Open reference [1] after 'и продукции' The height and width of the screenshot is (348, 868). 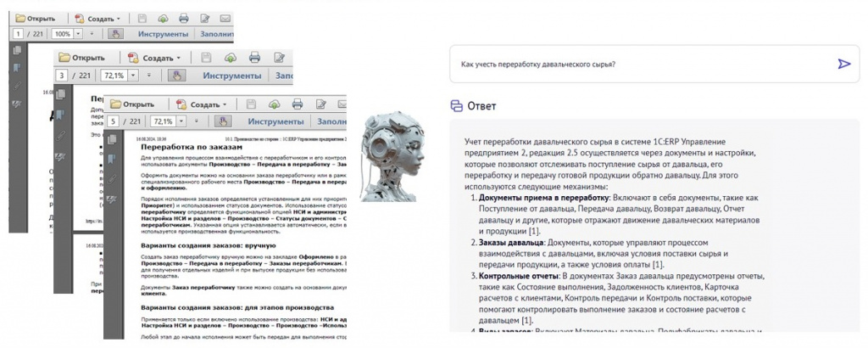point(534,231)
